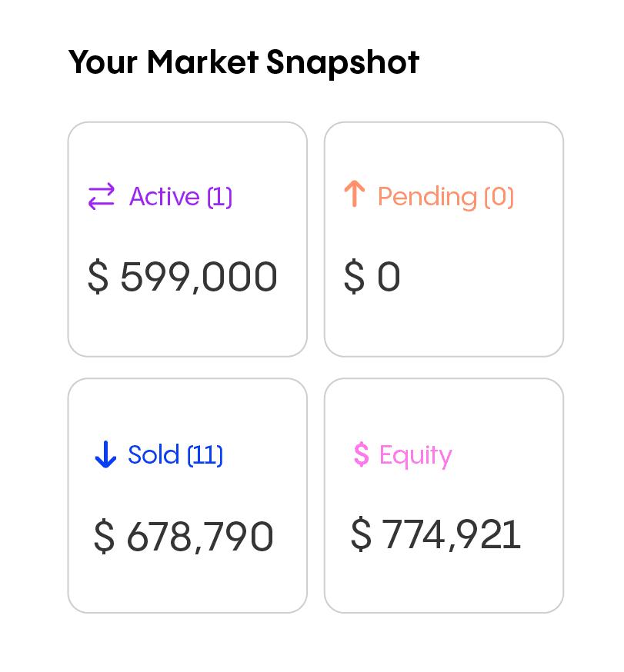Click the dollar sign before 774,921
Viewport: 624px width, 672px height.
pos(361,534)
